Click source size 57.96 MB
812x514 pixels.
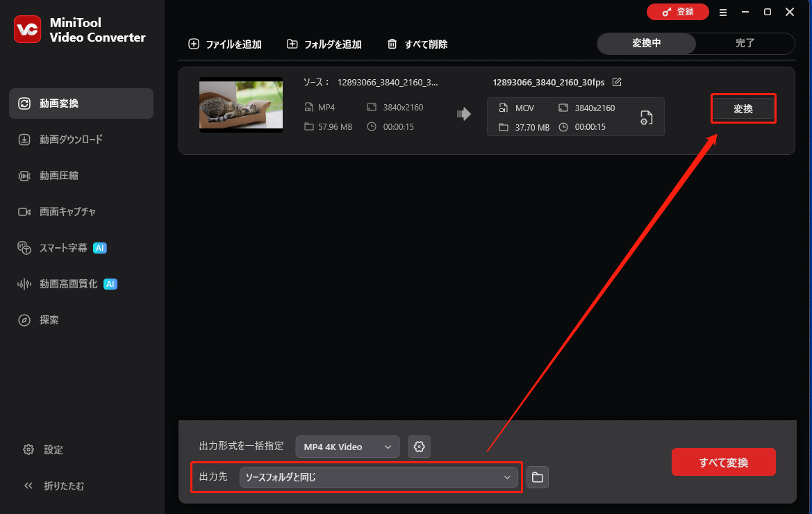[335, 127]
